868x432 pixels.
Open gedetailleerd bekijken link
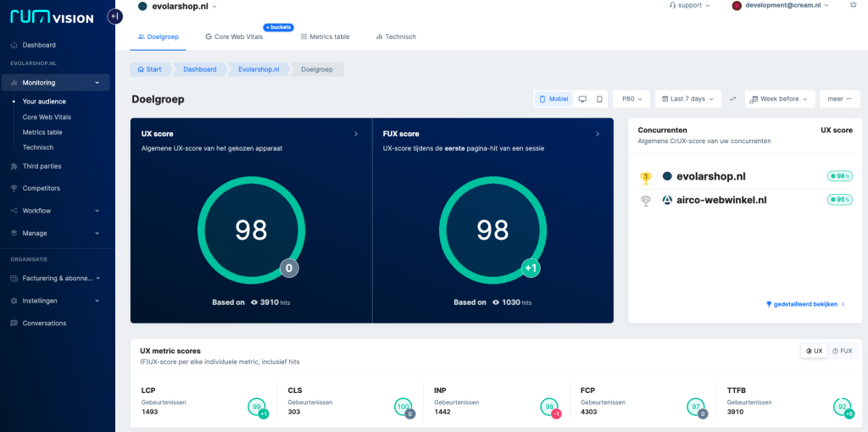tap(805, 304)
